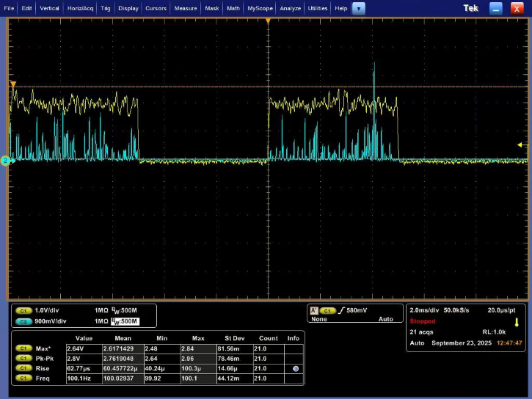Click the 12:47:47 time readout
This screenshot has height=399, width=532.
tap(509, 343)
